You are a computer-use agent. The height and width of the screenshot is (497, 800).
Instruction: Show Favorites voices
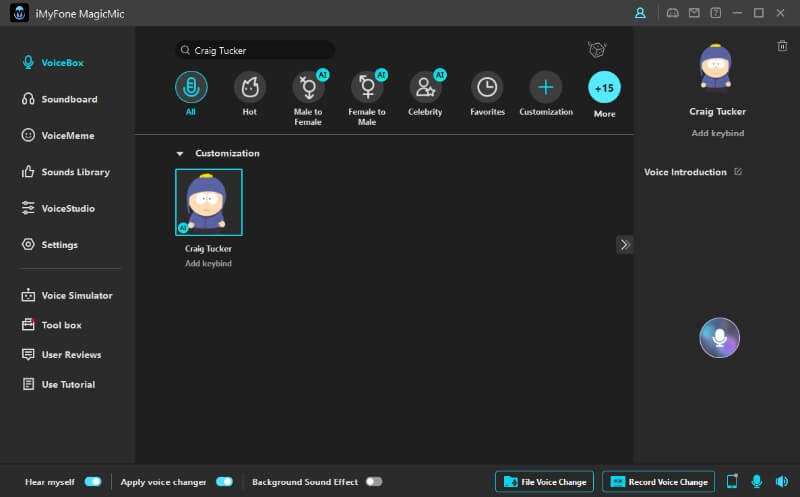[x=487, y=87]
